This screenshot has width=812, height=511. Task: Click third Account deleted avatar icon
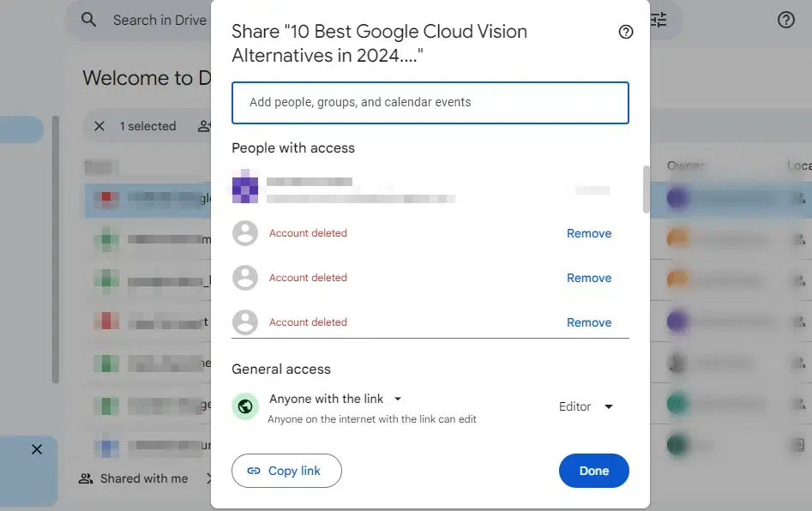pos(245,322)
